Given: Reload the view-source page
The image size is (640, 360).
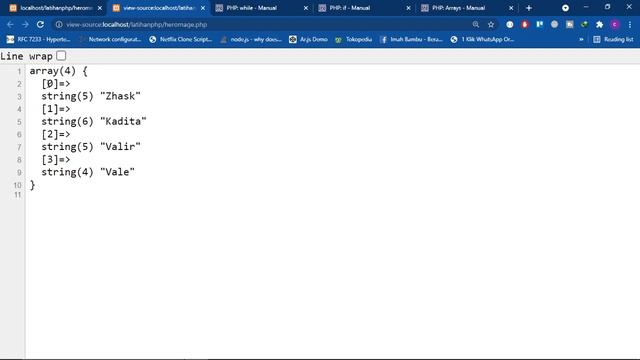Looking at the screenshot, I should click(40, 24).
